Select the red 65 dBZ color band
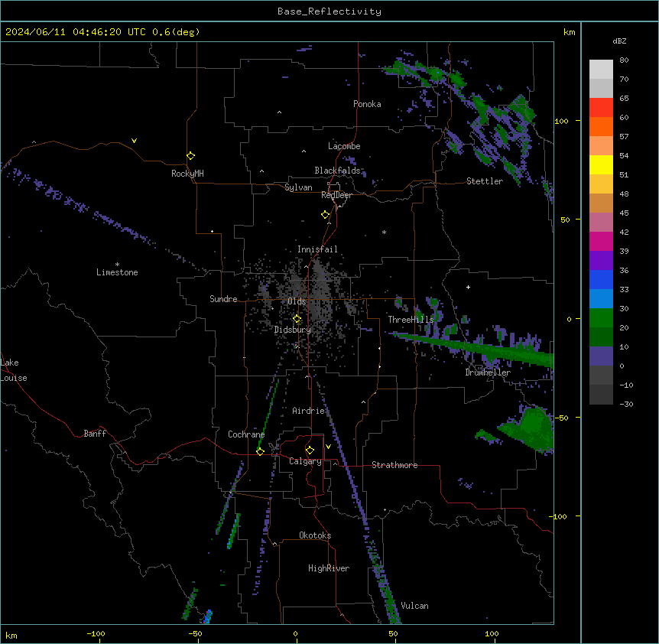This screenshot has width=659, height=644. (x=601, y=108)
